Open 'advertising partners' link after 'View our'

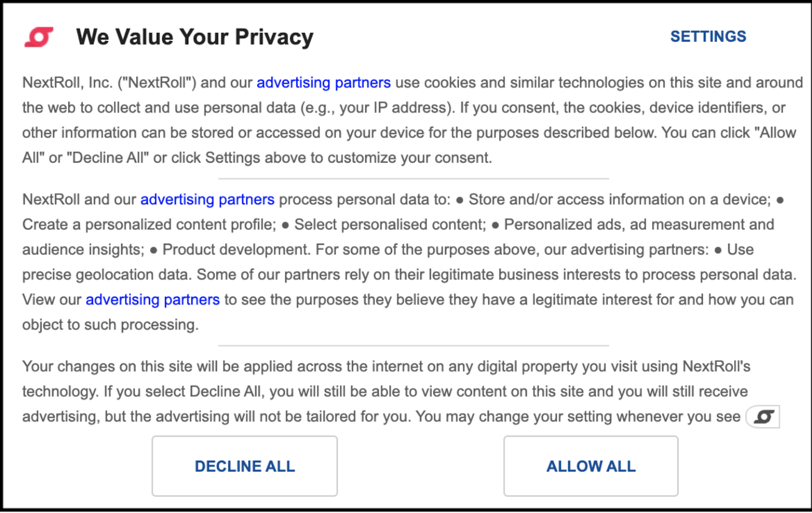pos(152,299)
